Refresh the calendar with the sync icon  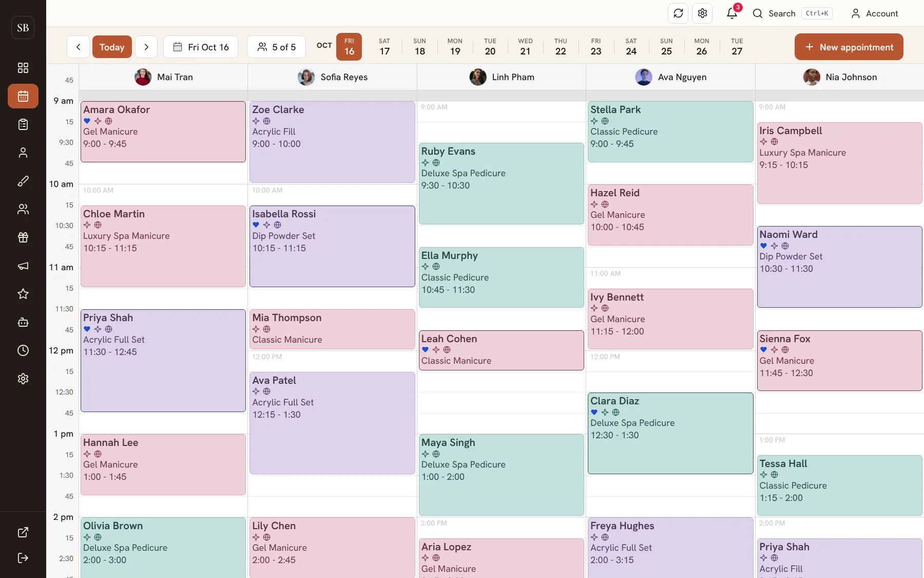pos(678,13)
